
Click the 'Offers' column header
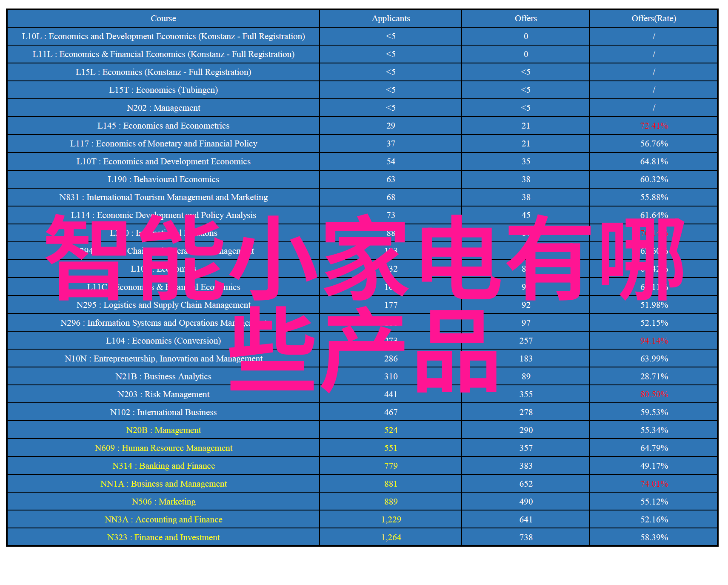click(525, 18)
